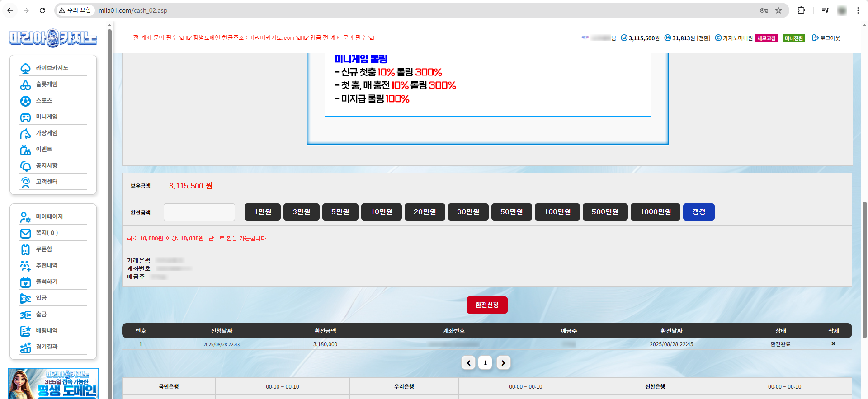Open the 평생 도메인 banner image
Image resolution: width=868 pixels, height=399 pixels.
tap(53, 384)
